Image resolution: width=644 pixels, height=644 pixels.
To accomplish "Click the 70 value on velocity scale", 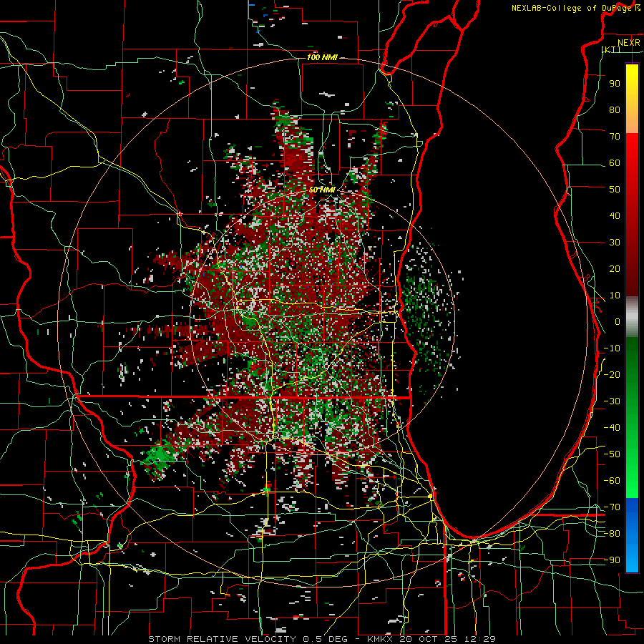I will pos(615,137).
